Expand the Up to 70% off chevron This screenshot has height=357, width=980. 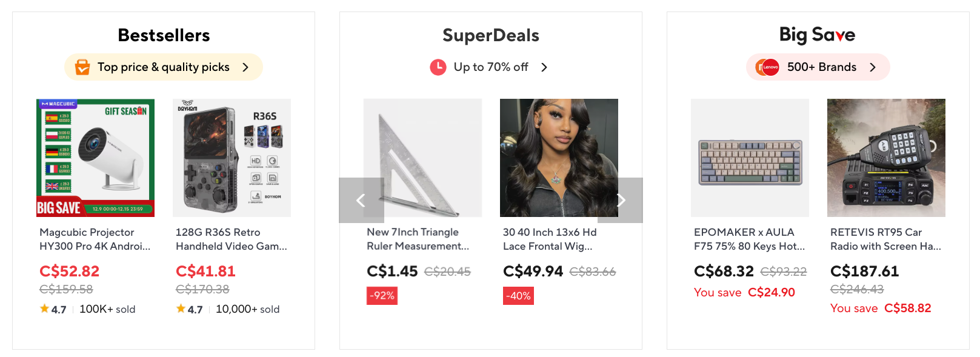tap(544, 67)
